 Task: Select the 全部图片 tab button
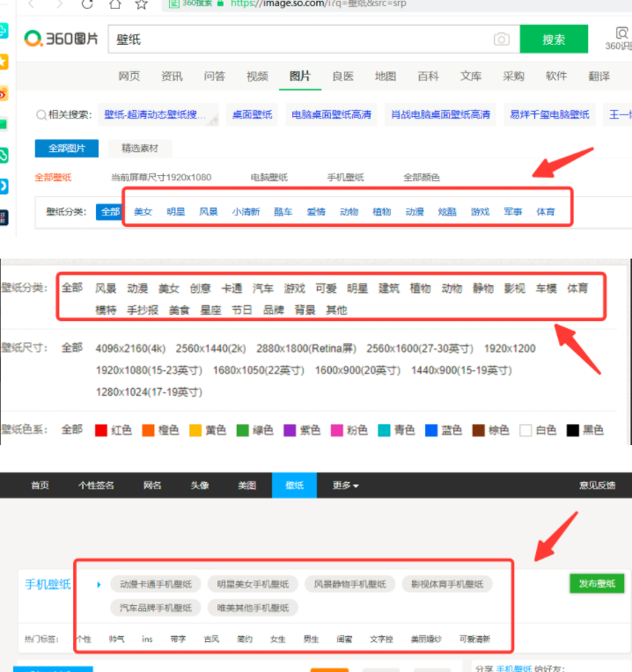[x=67, y=149]
